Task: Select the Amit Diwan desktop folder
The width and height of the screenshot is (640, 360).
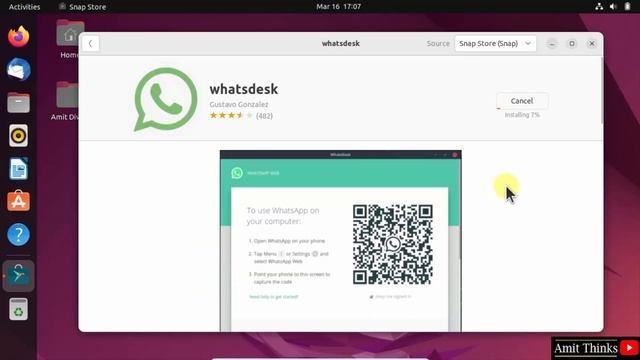Action: click(65, 100)
